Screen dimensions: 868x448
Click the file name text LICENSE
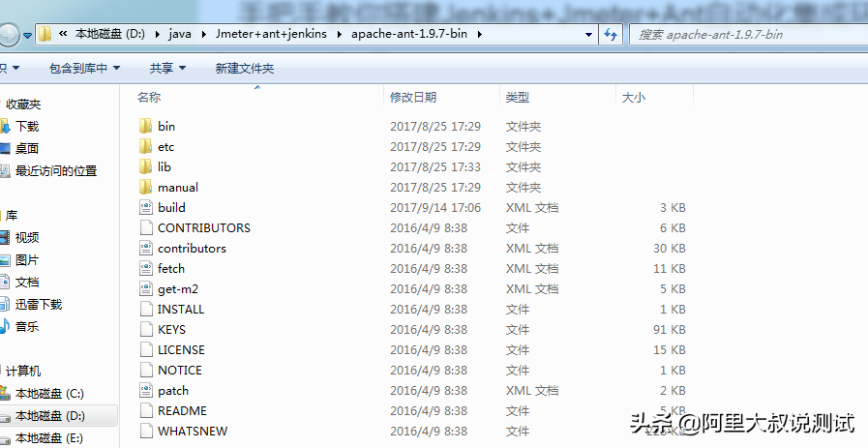click(181, 349)
